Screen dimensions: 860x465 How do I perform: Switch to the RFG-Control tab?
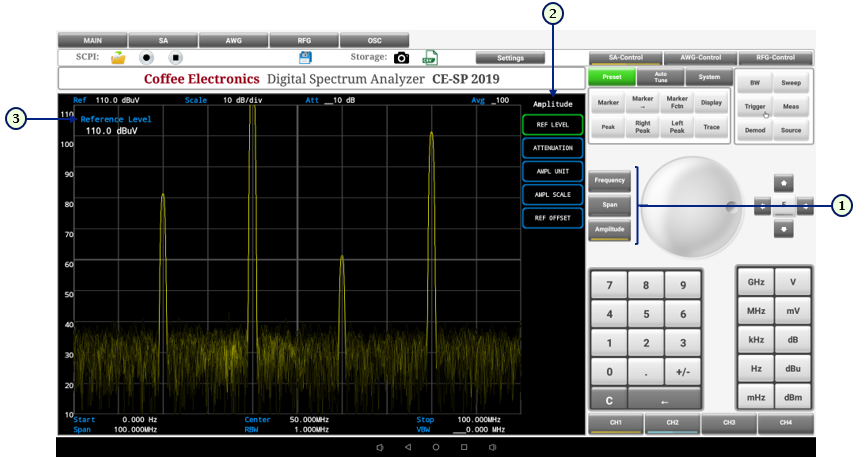pyautogui.click(x=776, y=58)
